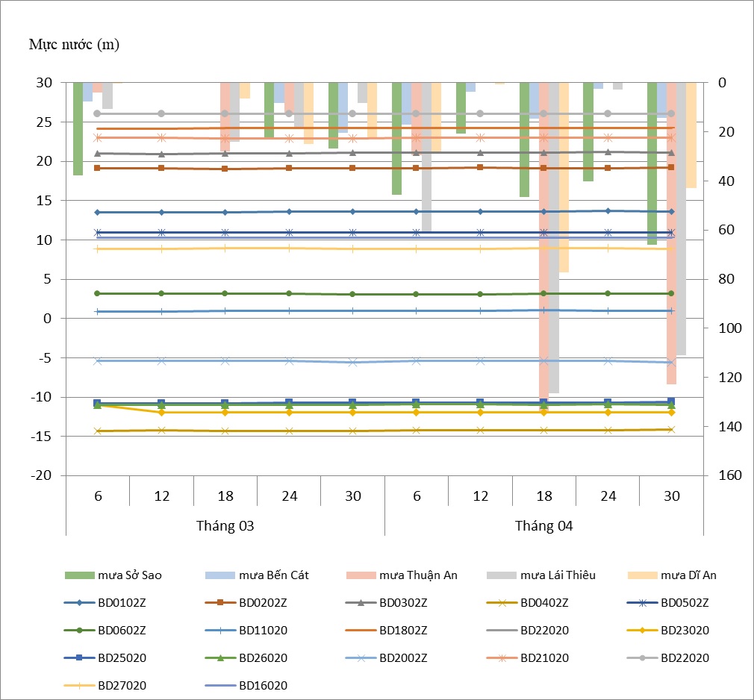Click the BD0102Z diamond legend marker
This screenshot has width=754, height=700.
click(79, 602)
